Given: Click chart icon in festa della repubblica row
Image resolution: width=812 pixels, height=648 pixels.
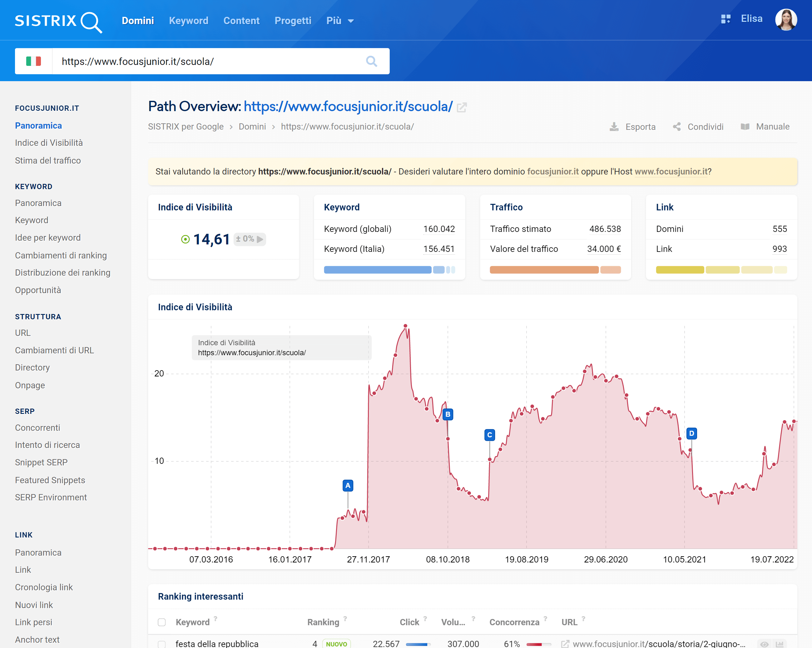Looking at the screenshot, I should pyautogui.click(x=780, y=644).
